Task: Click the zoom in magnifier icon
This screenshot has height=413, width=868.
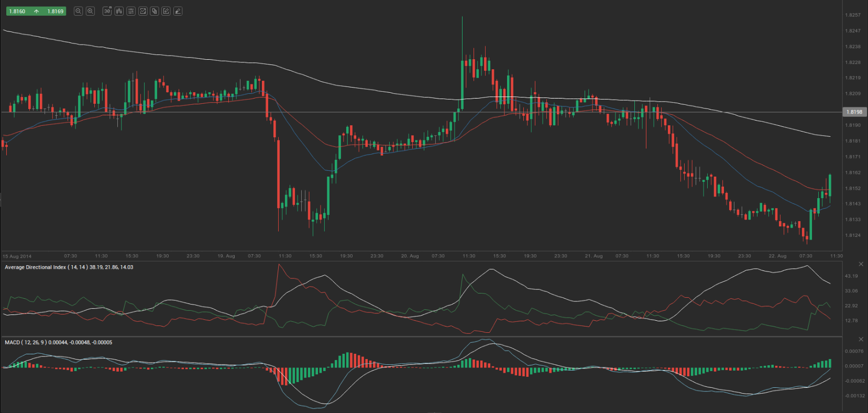Action: point(90,11)
